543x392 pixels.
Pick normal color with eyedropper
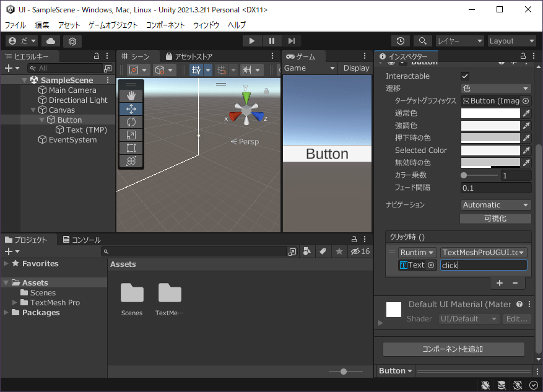pyautogui.click(x=526, y=113)
